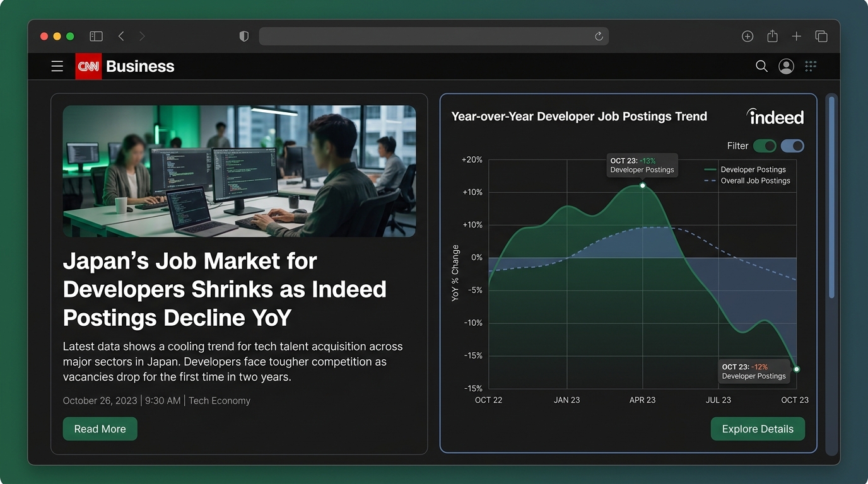This screenshot has height=484, width=868.
Task: Click the "OCT 23" x-axis label
Action: [x=795, y=400]
